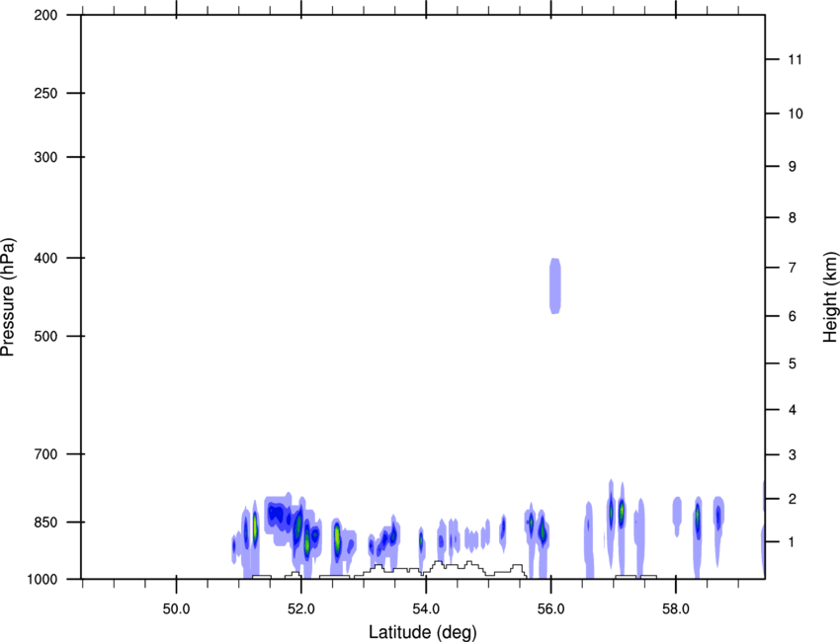Click the 1000 pressure tick label

click(42, 580)
